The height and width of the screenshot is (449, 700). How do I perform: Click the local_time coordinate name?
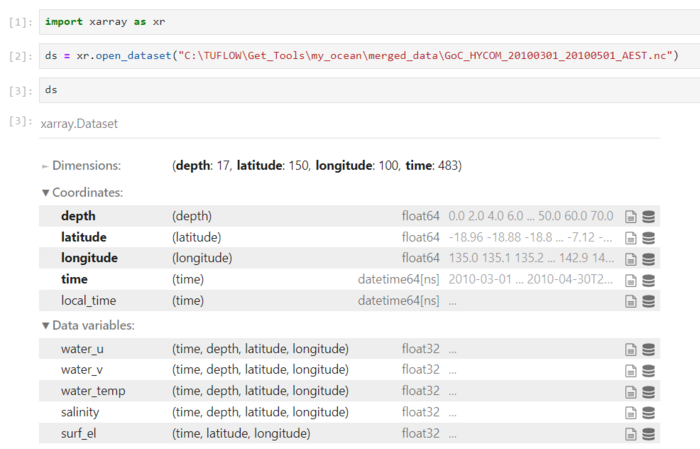[x=88, y=301]
